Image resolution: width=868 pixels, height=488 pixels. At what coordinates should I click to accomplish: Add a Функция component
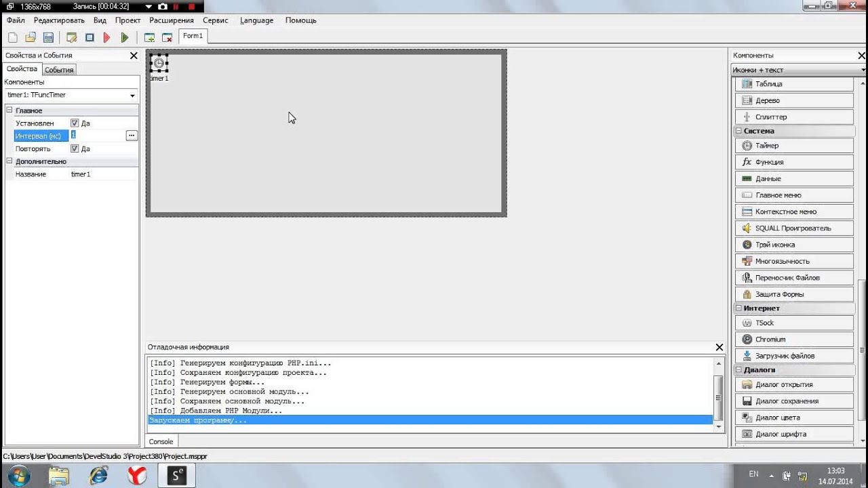tap(794, 162)
